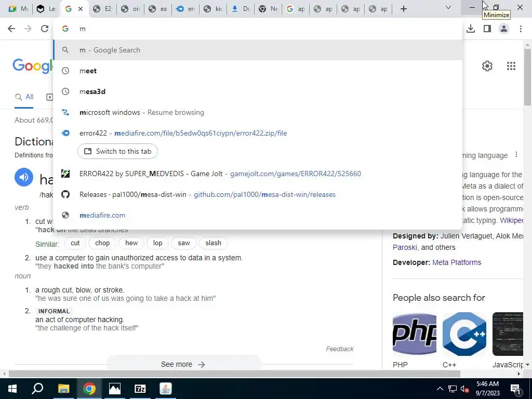Image resolution: width=532 pixels, height=399 pixels.
Task: Show hidden system tray icons
Action: pyautogui.click(x=440, y=389)
